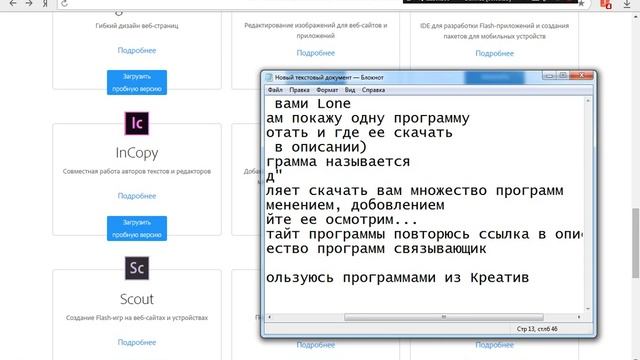
Task: Click Notepad vertical scroll up arrow
Action: (x=588, y=100)
